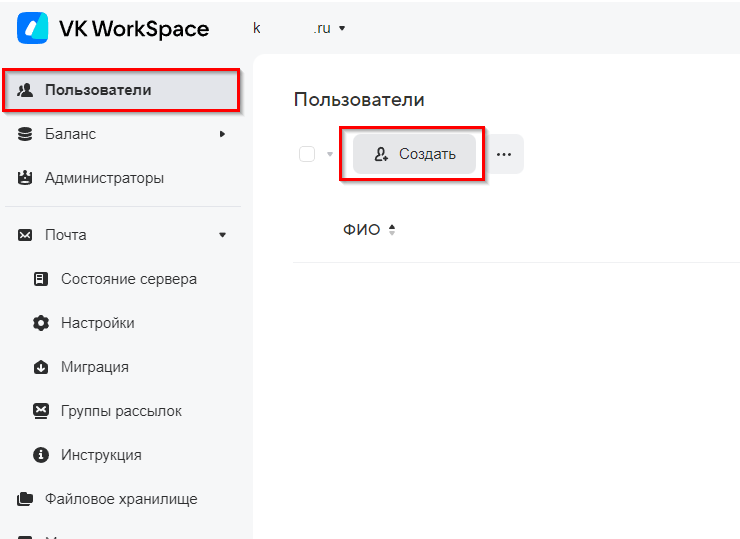Click the Состояние сервера icon
Viewport: 740px width, 539px height.
(41, 279)
